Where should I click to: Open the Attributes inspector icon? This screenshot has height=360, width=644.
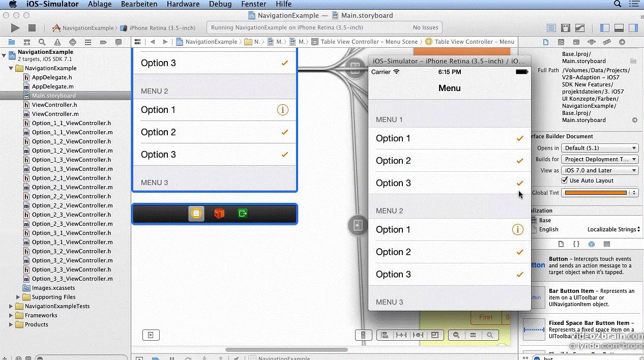click(591, 42)
